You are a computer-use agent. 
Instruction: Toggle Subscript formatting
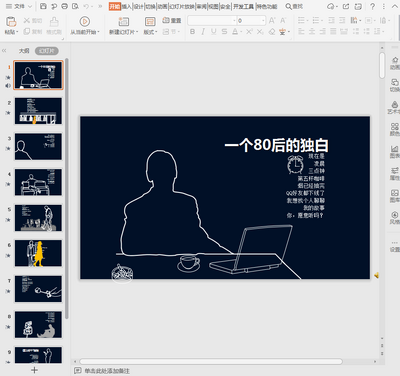click(x=260, y=32)
